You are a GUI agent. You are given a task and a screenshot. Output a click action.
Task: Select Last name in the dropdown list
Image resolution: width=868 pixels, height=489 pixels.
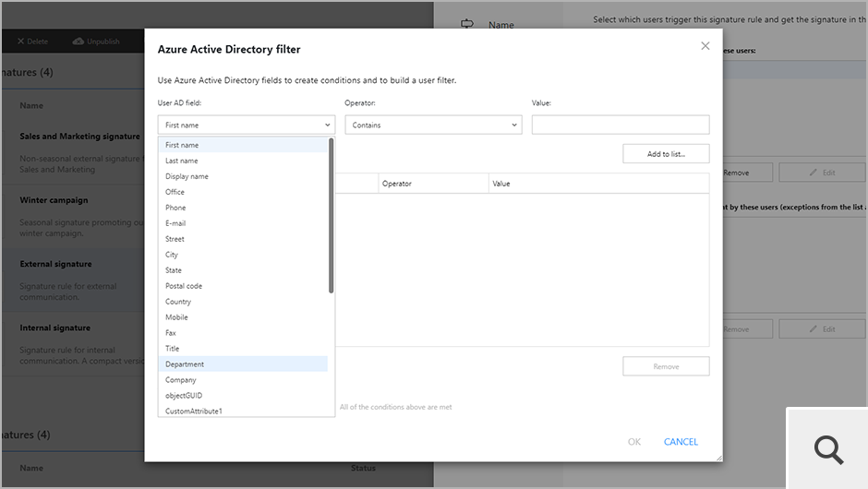[243, 161]
